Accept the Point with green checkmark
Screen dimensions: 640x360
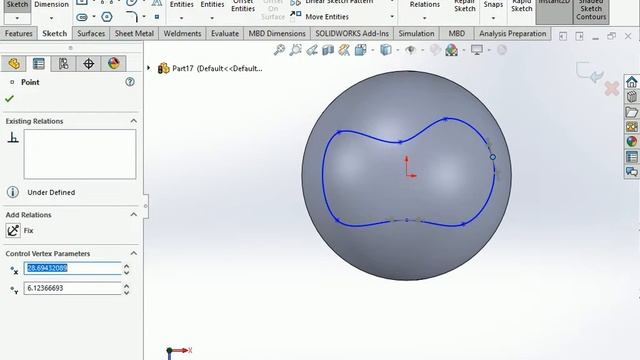pos(9,99)
